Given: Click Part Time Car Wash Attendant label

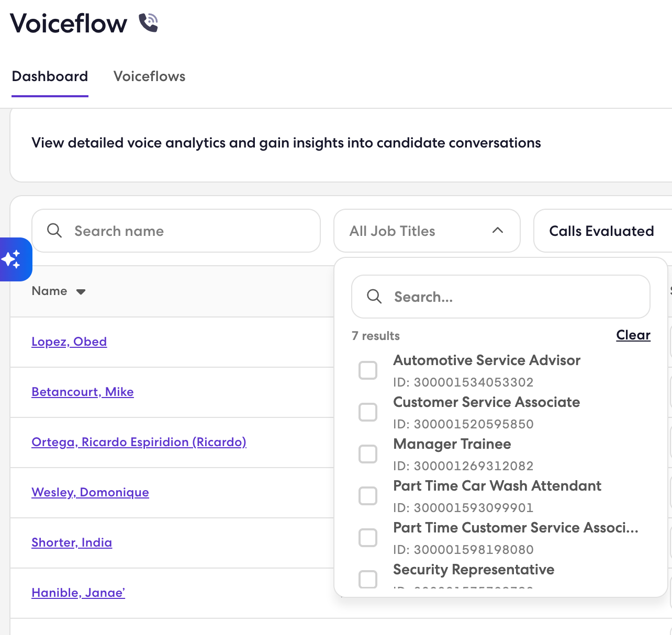Looking at the screenshot, I should 497,485.
